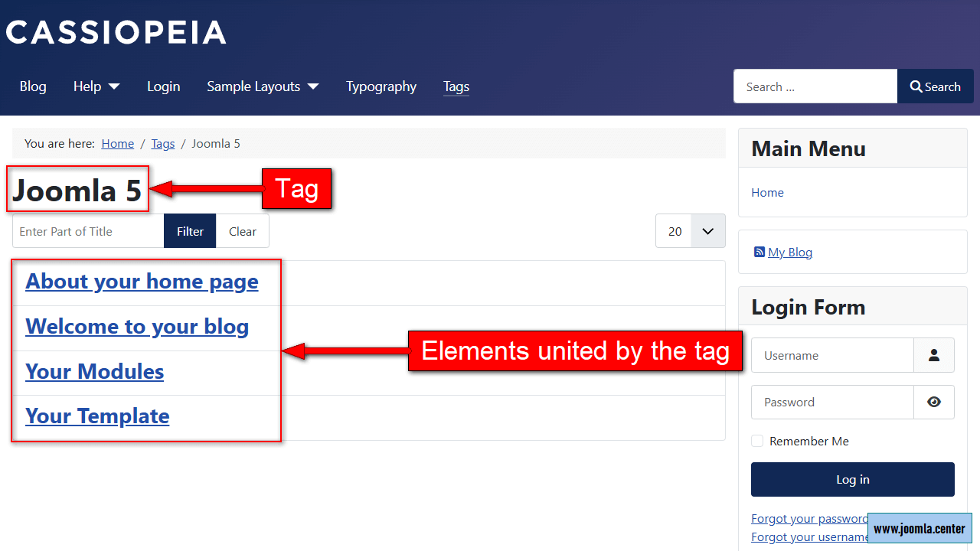Select the Tags menu item
The image size is (980, 551).
pos(456,86)
